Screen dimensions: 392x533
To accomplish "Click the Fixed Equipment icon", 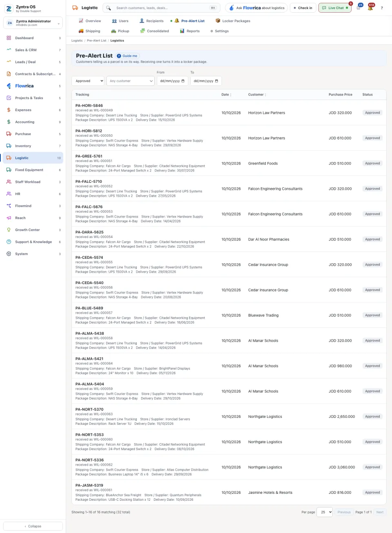I will [9, 170].
